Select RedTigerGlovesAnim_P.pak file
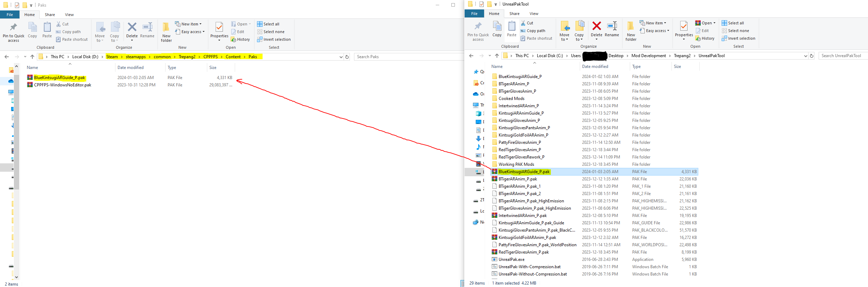This screenshot has width=868, height=287. [523, 252]
